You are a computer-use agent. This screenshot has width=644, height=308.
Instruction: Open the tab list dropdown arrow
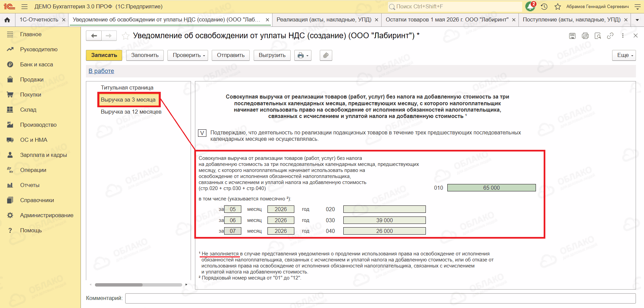(x=637, y=20)
